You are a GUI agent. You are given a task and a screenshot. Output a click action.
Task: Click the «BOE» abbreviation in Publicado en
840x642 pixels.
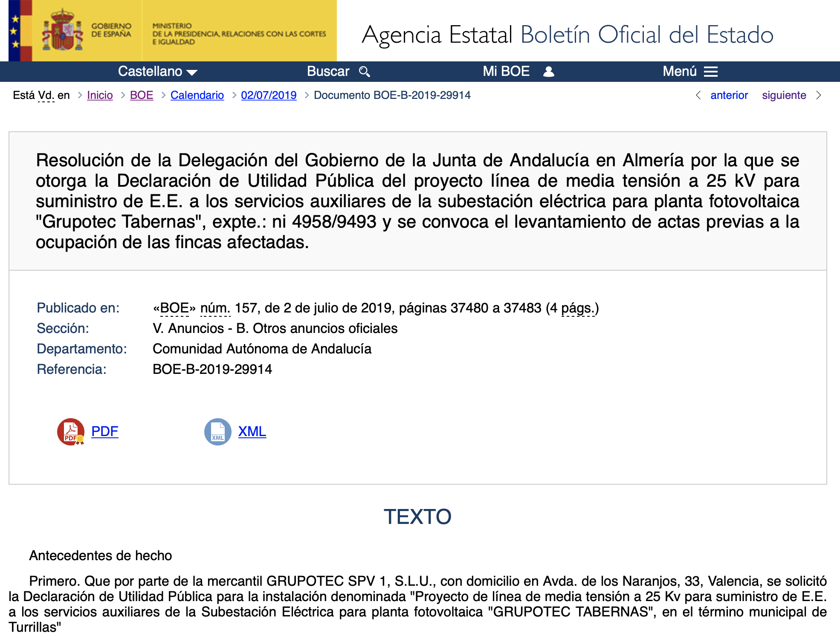click(x=174, y=308)
